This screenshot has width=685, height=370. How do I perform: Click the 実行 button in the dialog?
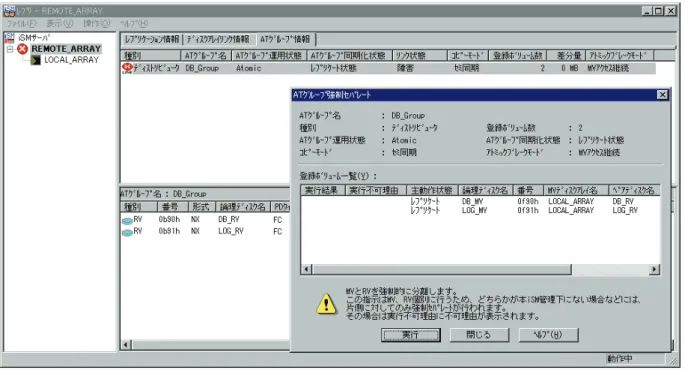tap(411, 335)
